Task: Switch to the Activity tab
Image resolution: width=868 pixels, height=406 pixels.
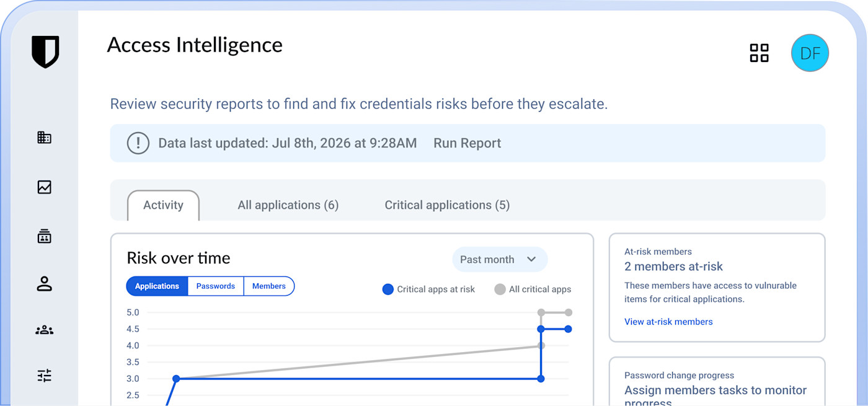Action: point(163,205)
